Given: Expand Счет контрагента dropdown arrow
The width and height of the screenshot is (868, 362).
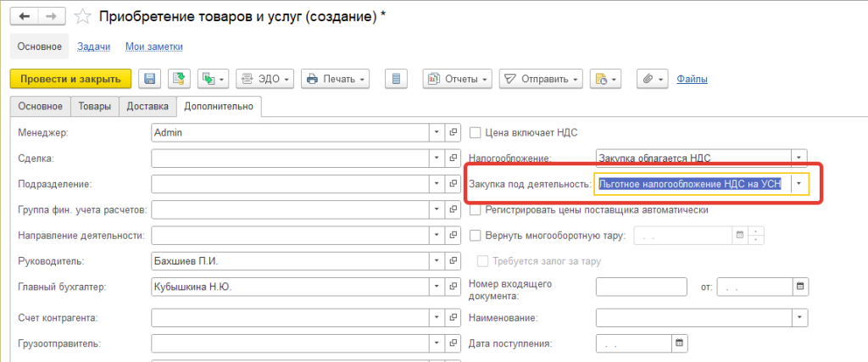Looking at the screenshot, I should [x=437, y=318].
